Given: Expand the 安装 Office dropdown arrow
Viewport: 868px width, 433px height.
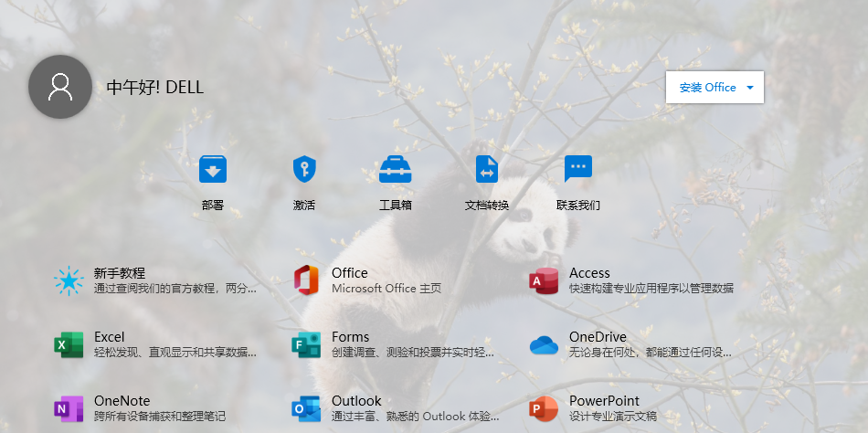Looking at the screenshot, I should [x=750, y=88].
